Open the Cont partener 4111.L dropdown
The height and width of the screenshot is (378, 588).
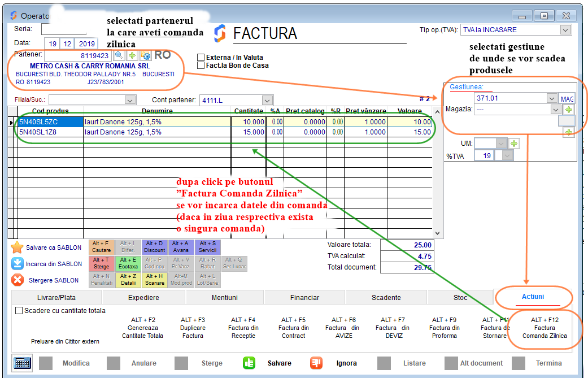coord(268,100)
